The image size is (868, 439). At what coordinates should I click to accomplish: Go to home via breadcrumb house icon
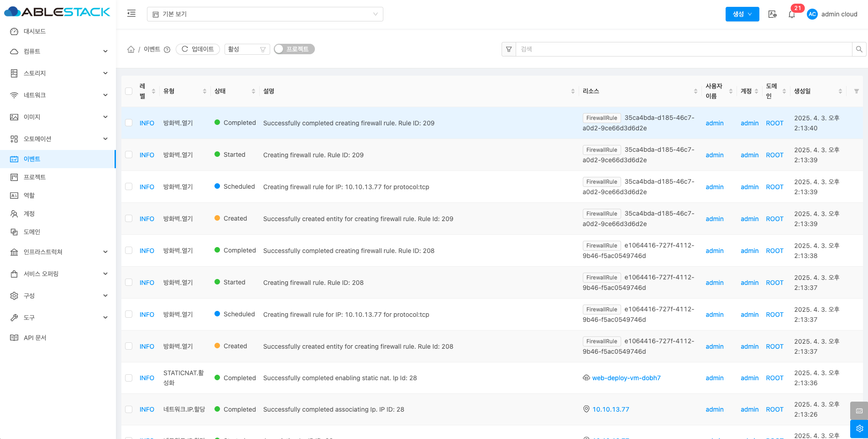[131, 49]
